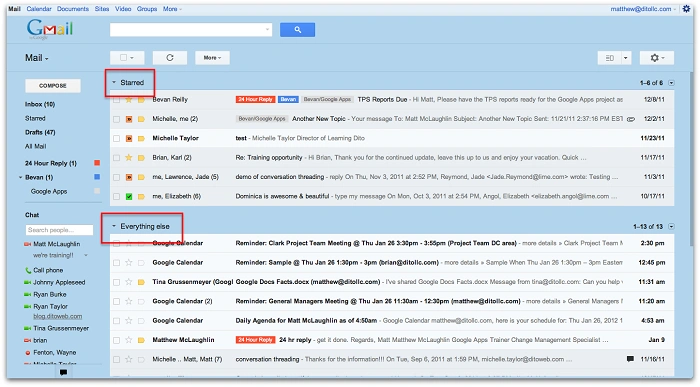Open Video in the top navigation

click(123, 8)
